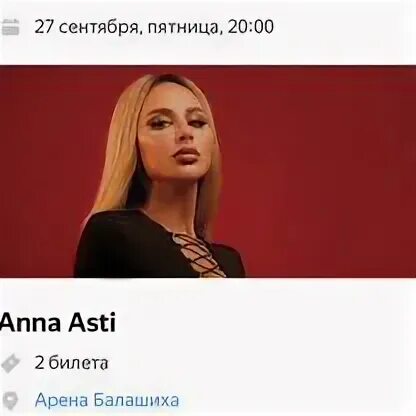
Task: Click the ticket icon next to 2 билета
Action: coord(10,363)
